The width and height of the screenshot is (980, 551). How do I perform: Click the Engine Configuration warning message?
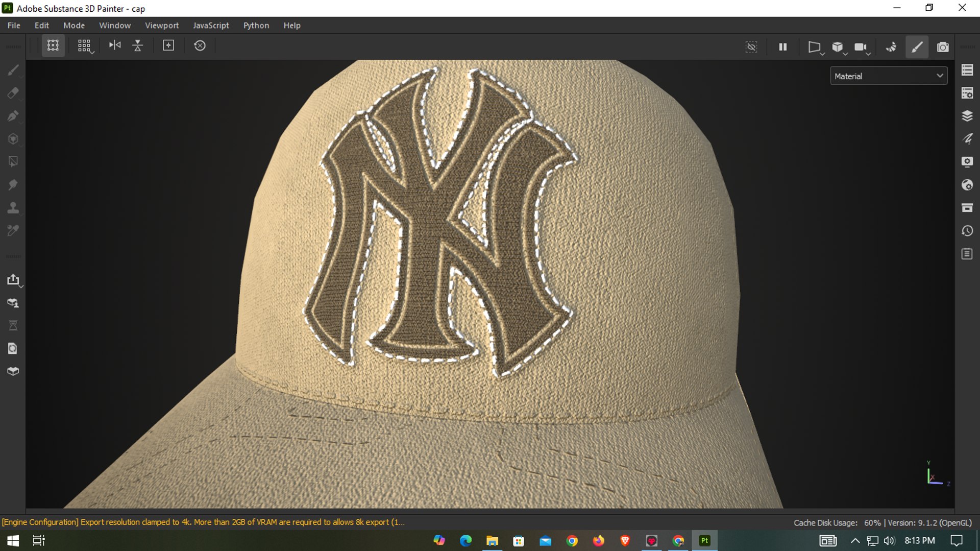203,522
